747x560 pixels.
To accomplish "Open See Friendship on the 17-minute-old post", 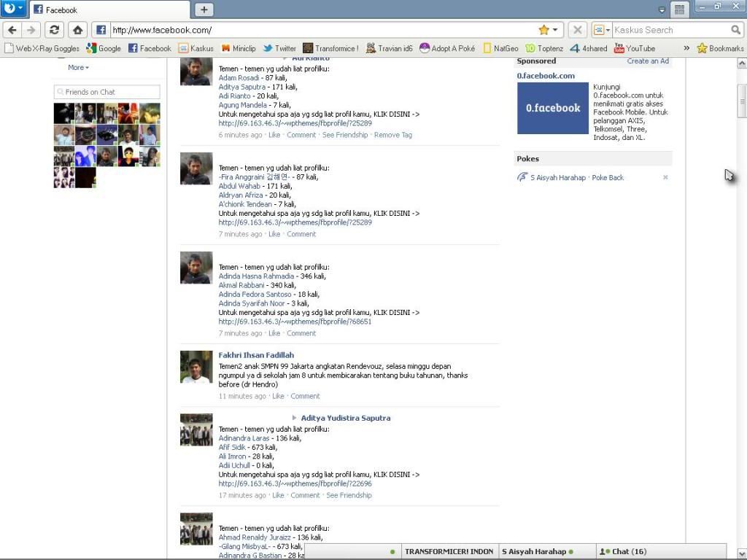I will (349, 495).
